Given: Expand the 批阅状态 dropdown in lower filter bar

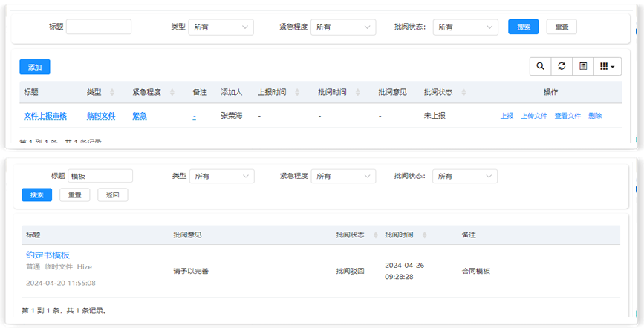Looking at the screenshot, I should click(465, 176).
